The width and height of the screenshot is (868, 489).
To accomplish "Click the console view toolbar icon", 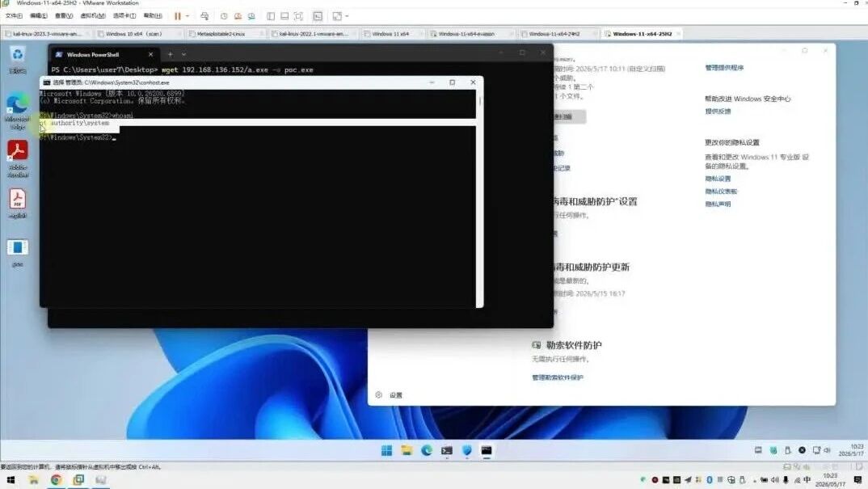I will (318, 16).
